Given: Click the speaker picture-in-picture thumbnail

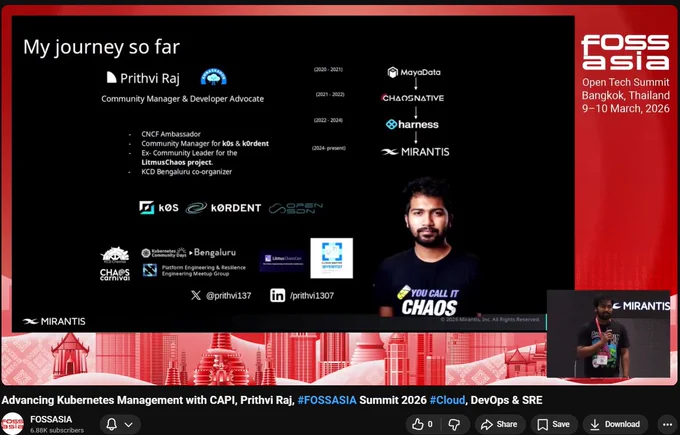Looking at the screenshot, I should pos(608,334).
